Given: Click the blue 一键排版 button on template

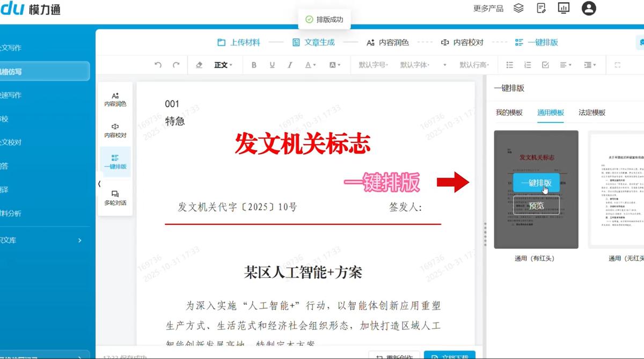Looking at the screenshot, I should pos(536,182).
